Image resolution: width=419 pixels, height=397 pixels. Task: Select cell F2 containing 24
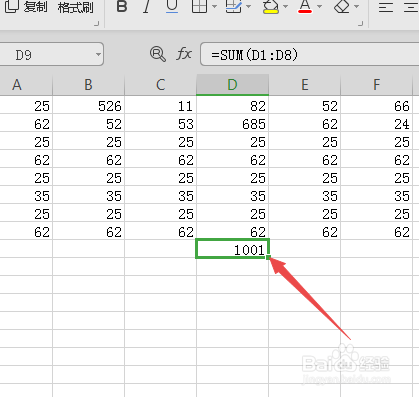tap(376, 123)
